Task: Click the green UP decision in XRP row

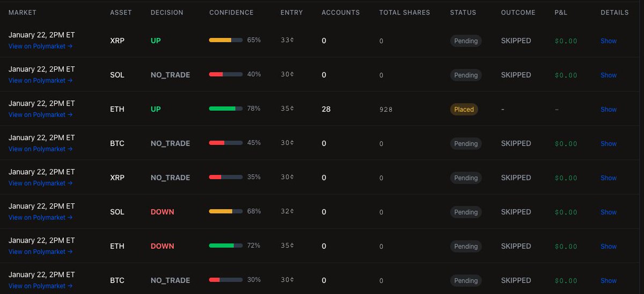Action: [156, 41]
